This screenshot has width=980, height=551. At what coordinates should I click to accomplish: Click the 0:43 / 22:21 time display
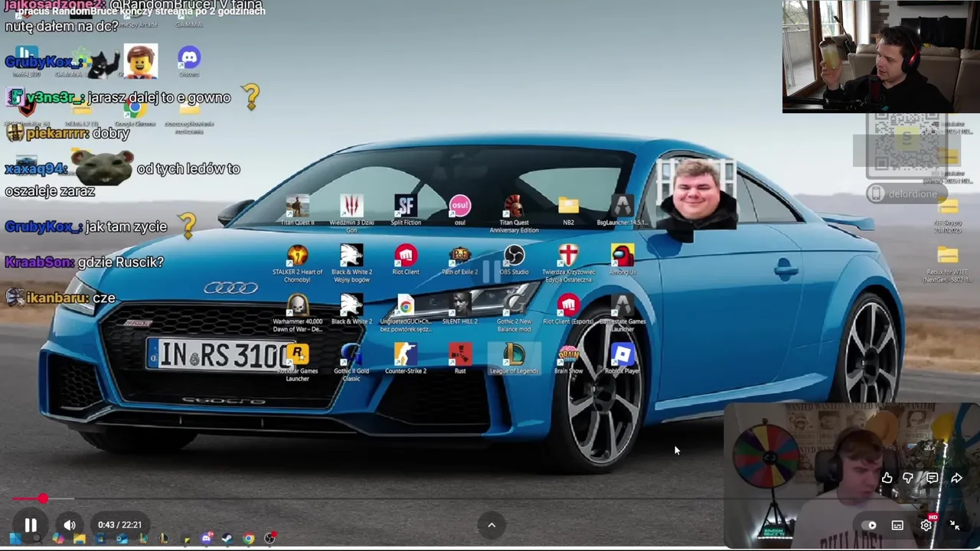(119, 525)
